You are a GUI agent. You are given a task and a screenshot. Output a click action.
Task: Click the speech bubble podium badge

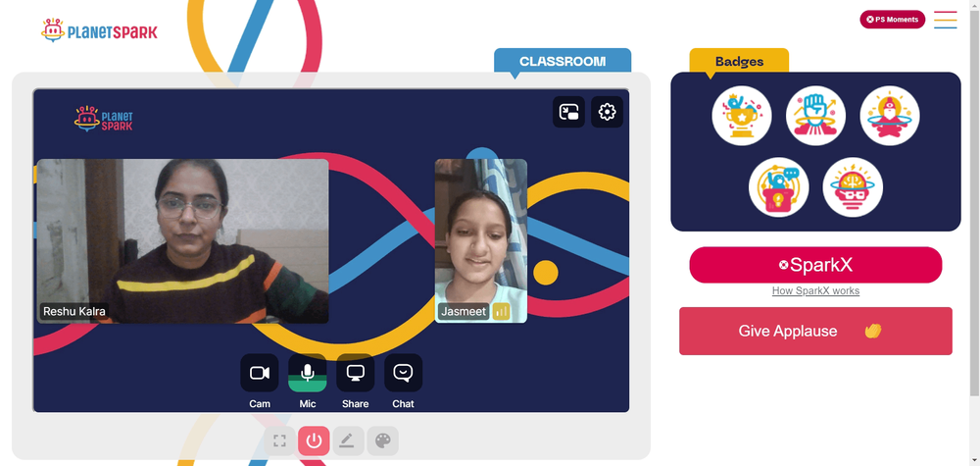coord(779,187)
